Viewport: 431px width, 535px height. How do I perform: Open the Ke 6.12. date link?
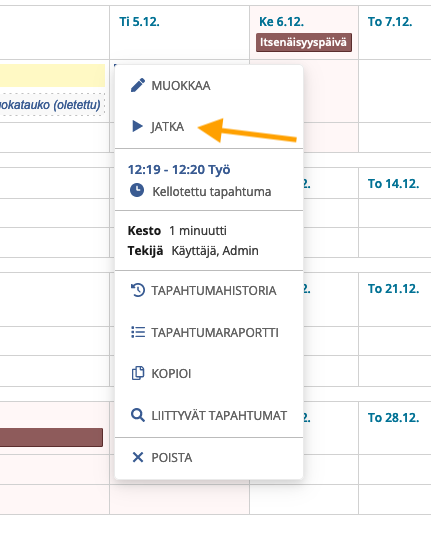281,21
